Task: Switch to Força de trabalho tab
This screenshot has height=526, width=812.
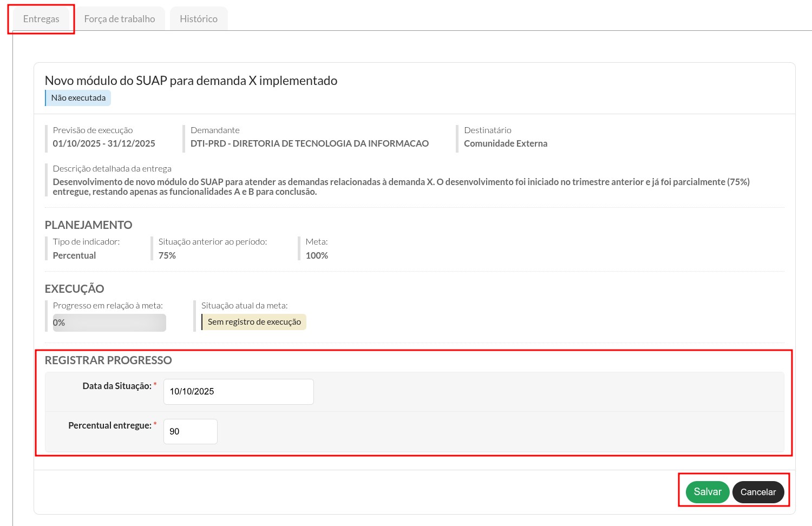Action: coord(120,19)
